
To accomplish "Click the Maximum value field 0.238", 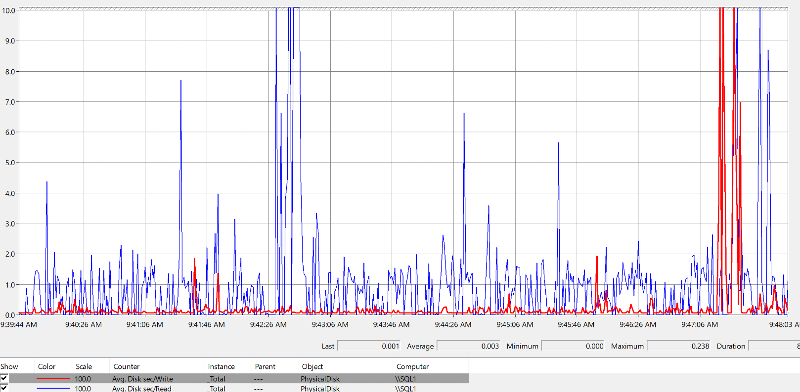I will 679,346.
